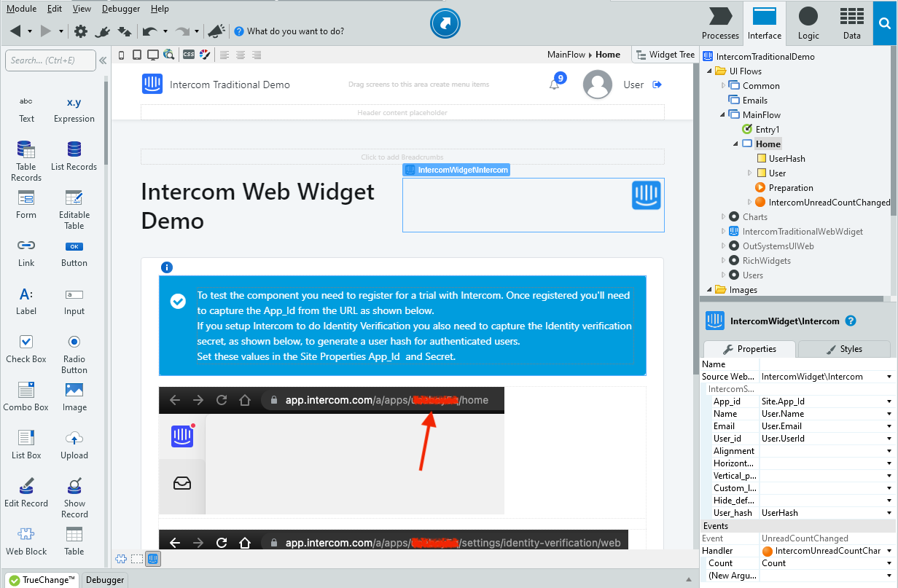
Task: Click the TrueChange status tab
Action: pos(42,580)
